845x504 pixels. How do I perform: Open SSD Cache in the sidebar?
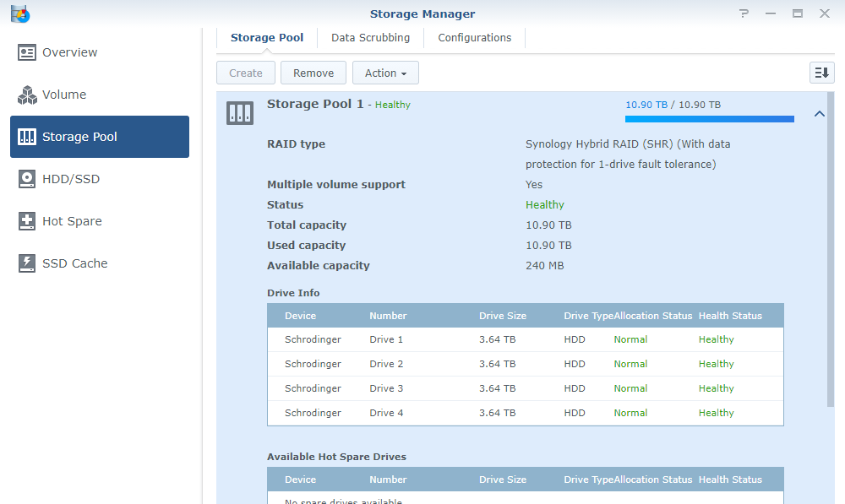pyautogui.click(x=100, y=263)
